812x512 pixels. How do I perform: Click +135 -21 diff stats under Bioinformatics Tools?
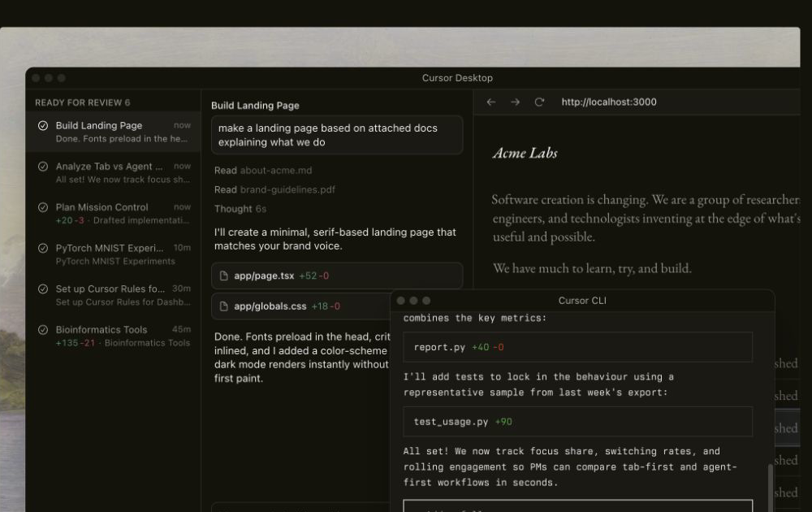tap(76, 342)
